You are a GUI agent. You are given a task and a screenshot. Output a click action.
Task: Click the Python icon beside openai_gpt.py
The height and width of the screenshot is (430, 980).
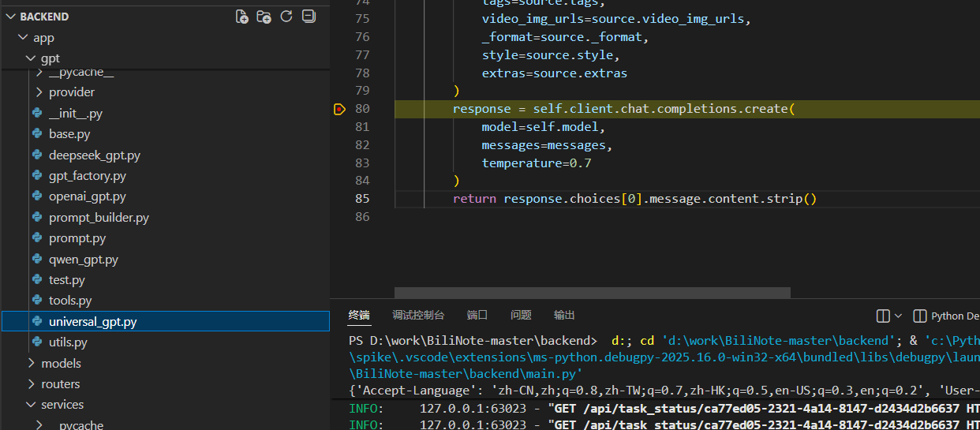pos(37,196)
